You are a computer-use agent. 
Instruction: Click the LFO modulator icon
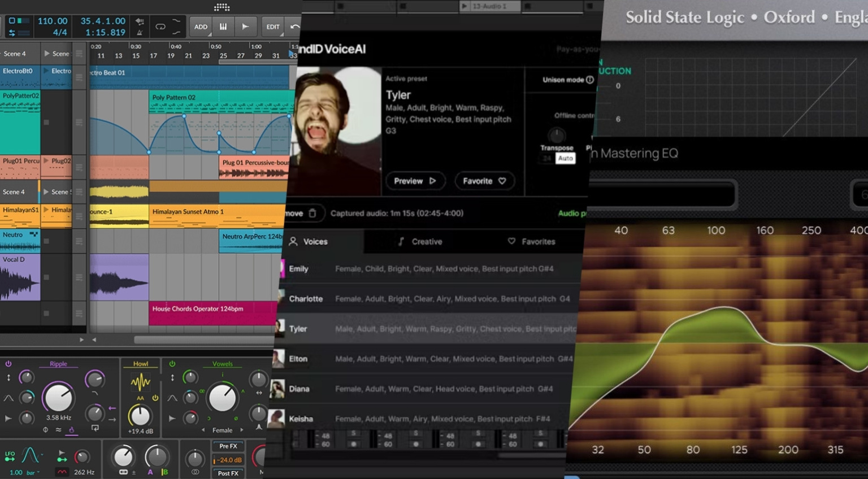point(10,455)
